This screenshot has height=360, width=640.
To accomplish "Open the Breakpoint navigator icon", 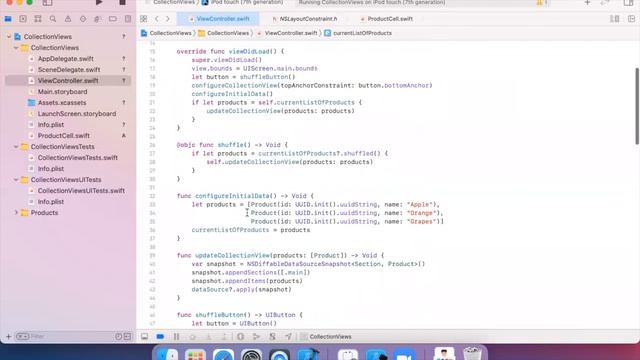I will point(113,19).
